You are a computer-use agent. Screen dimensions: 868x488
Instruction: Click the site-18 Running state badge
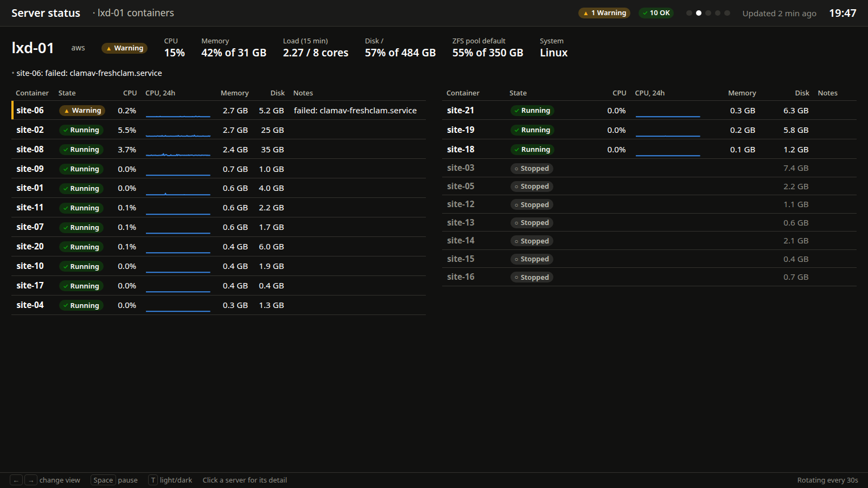tap(532, 150)
